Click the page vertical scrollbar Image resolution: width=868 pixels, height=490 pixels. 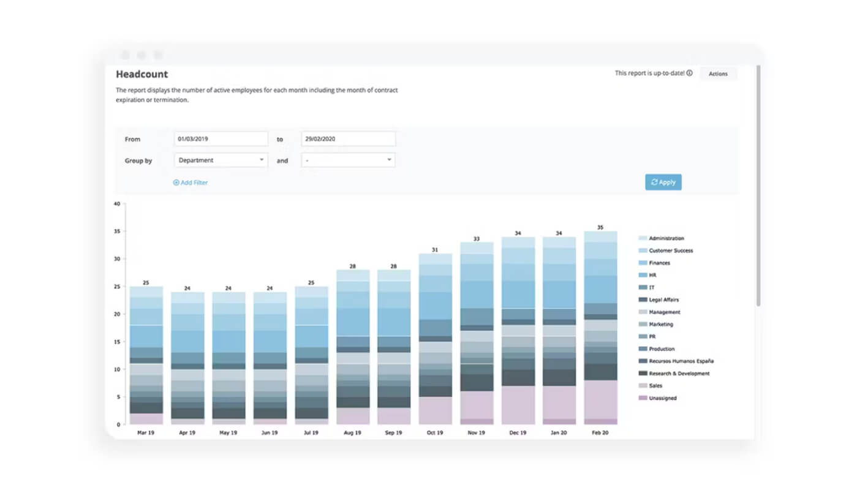click(758, 184)
